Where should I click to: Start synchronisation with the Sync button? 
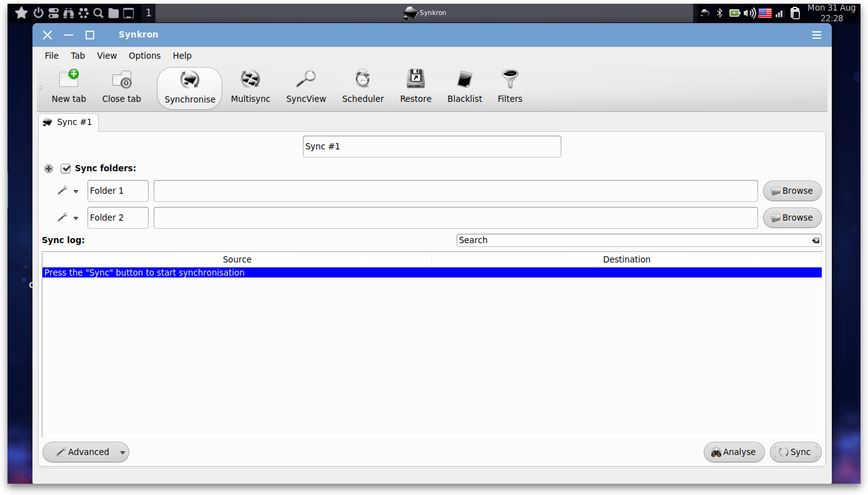pos(796,452)
